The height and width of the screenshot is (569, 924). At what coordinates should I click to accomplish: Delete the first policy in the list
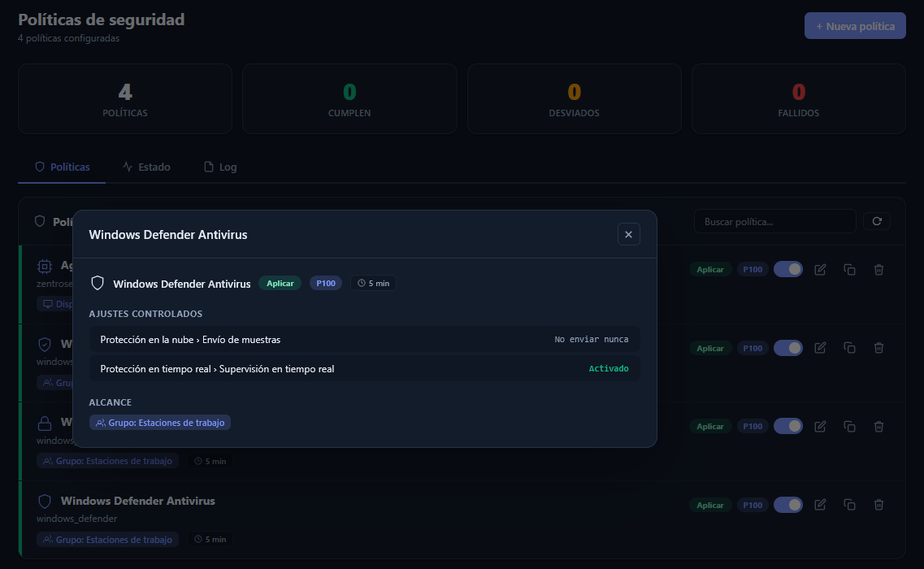[x=878, y=269]
